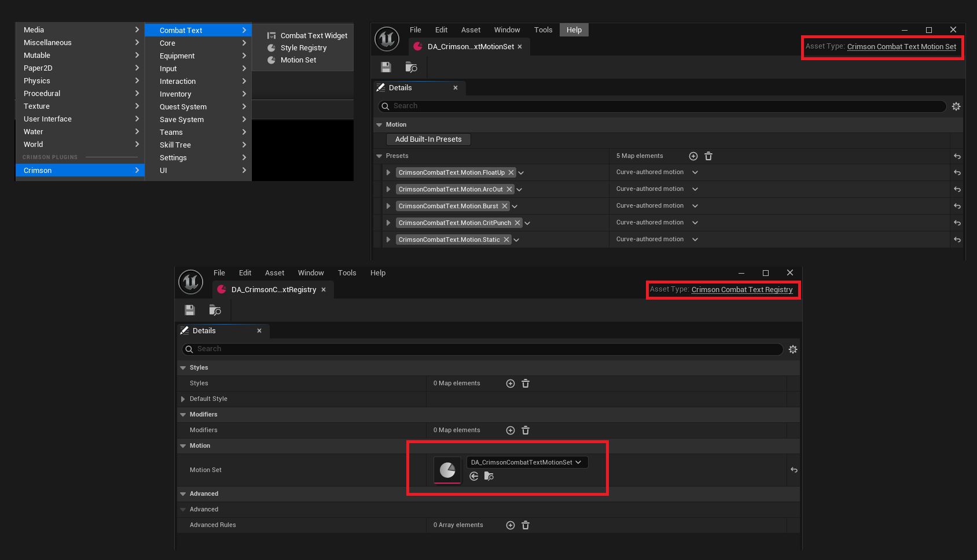
Task: Click Save icon in Motion Set window
Action: [386, 67]
